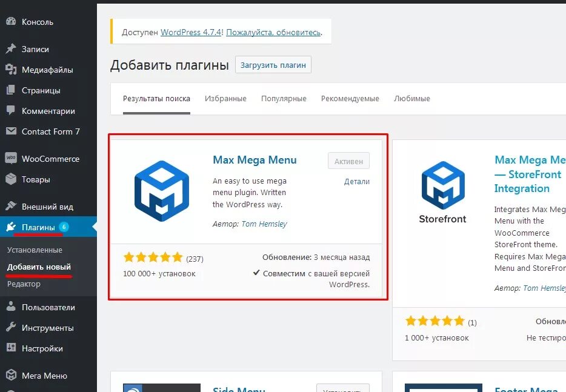Click the Страницы pages icon
566x392 pixels.
click(11, 90)
